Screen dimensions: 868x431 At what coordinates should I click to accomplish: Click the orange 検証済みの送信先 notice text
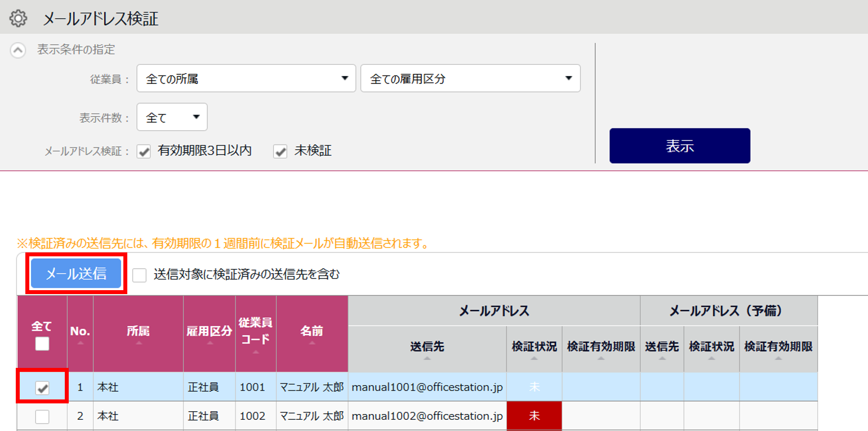(x=223, y=244)
